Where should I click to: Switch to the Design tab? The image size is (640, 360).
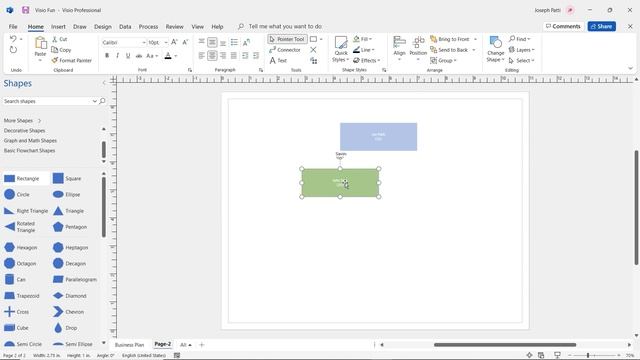102,27
